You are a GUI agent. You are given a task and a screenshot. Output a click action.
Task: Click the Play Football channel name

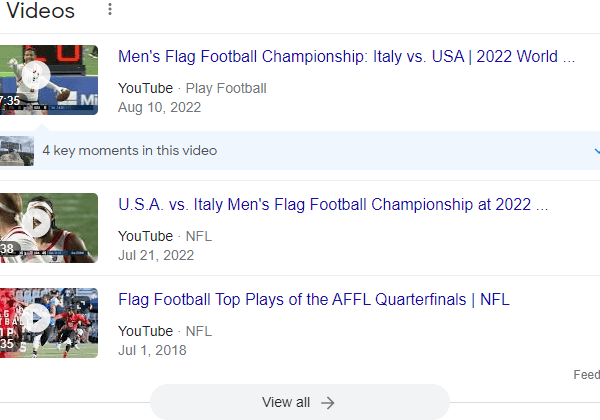point(226,88)
